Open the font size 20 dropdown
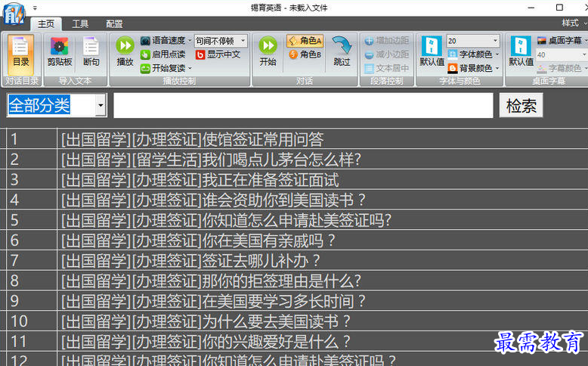The image size is (588, 366). [x=495, y=41]
